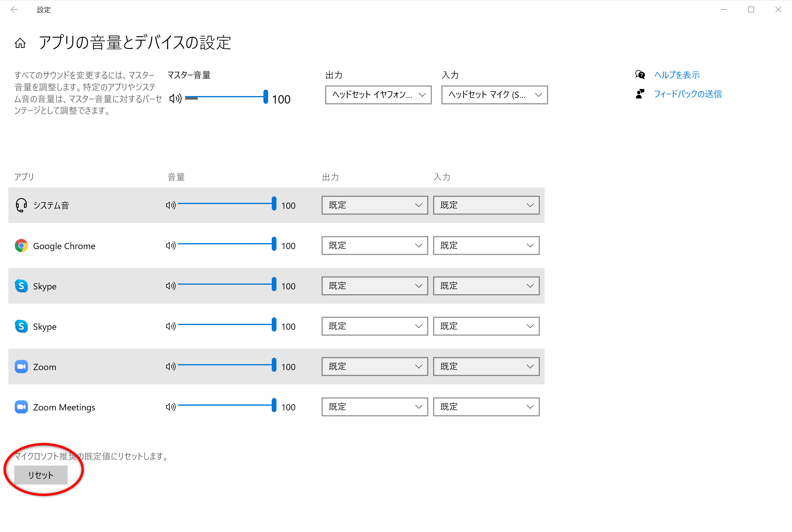Click the master volume value 100
This screenshot has height=532, width=792.
point(281,99)
